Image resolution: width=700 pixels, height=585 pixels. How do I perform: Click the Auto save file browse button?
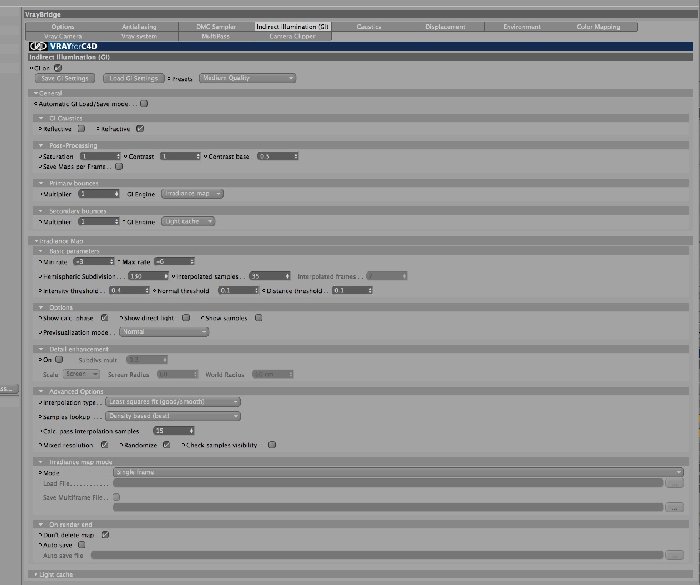[674, 555]
